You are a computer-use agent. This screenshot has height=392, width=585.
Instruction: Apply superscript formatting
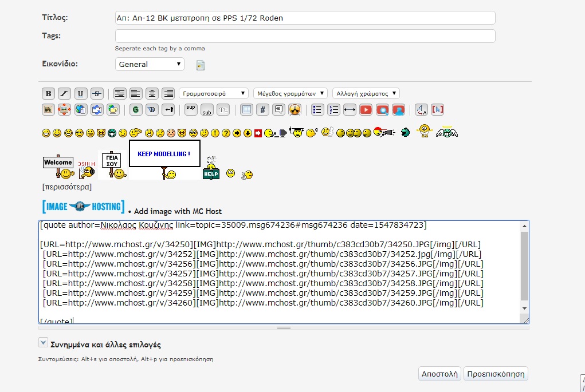[191, 109]
